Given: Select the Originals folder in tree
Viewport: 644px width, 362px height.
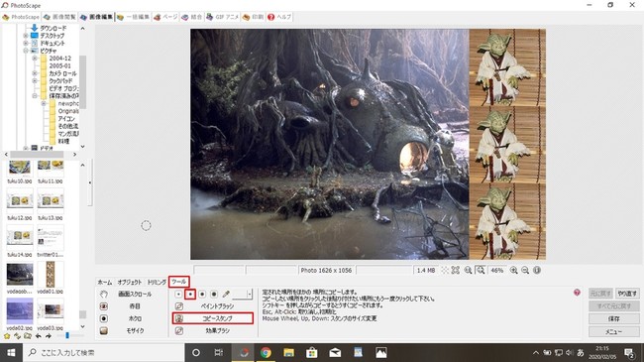Looking at the screenshot, I should (x=68, y=111).
